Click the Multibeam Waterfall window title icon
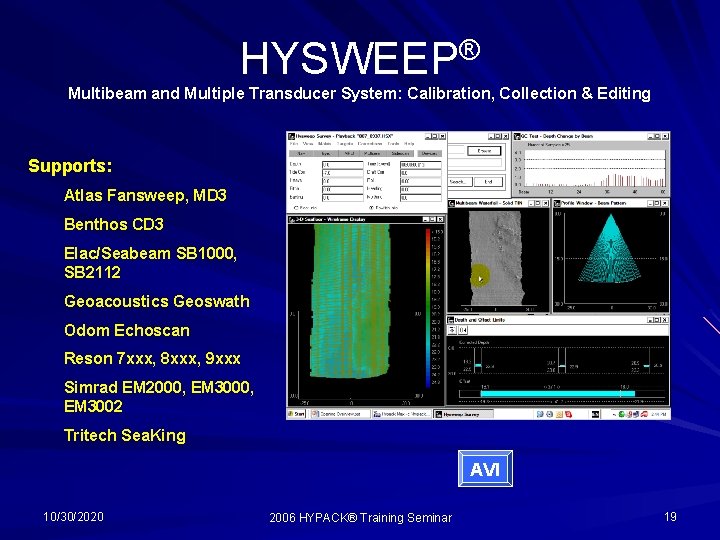720x540 pixels. coord(451,203)
